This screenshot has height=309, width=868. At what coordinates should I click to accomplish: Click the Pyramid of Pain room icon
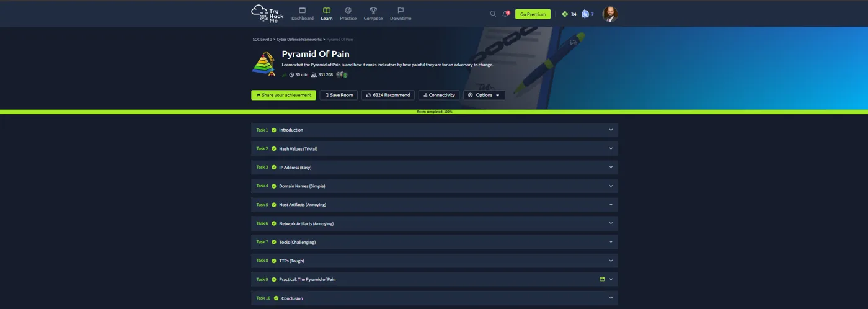tap(263, 63)
